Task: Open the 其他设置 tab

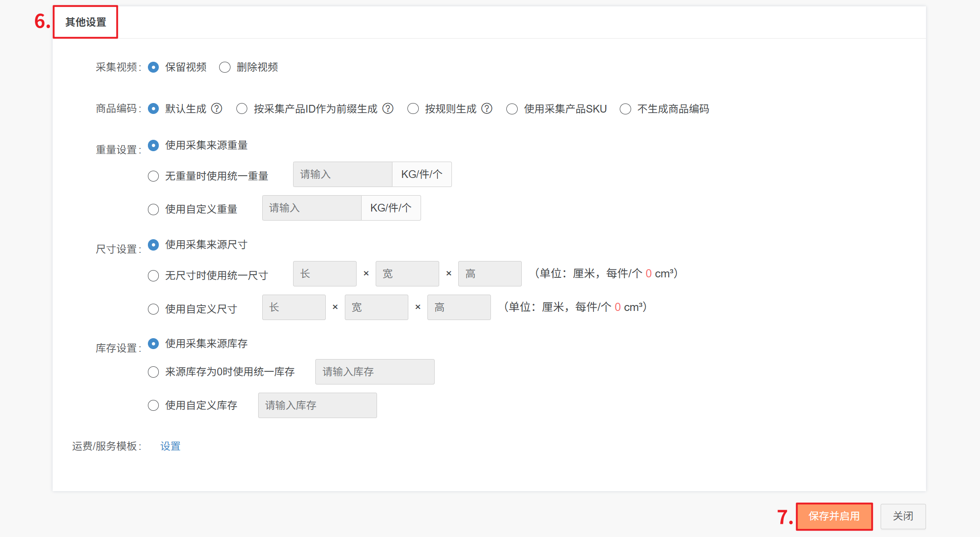Action: (x=86, y=22)
